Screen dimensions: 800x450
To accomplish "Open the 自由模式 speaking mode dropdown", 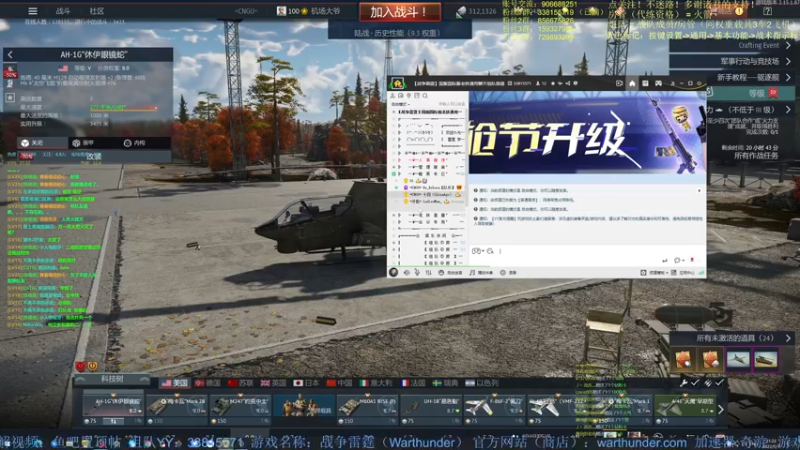I will click(402, 104).
